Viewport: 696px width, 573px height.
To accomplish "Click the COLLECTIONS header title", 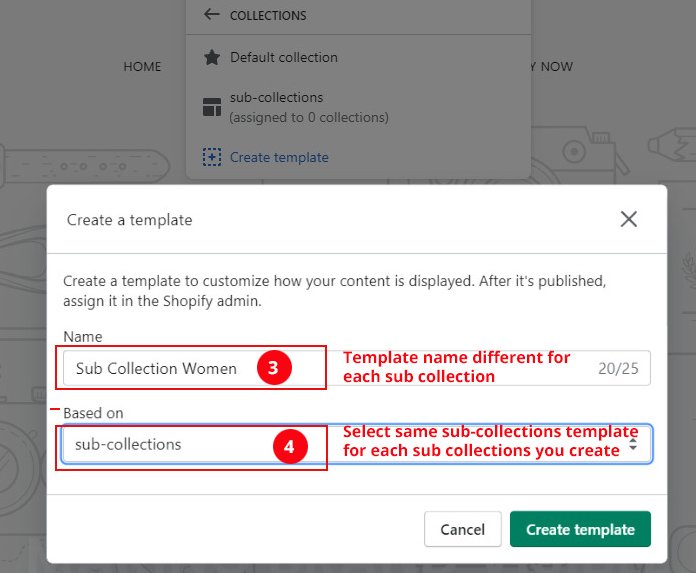I will click(x=268, y=16).
